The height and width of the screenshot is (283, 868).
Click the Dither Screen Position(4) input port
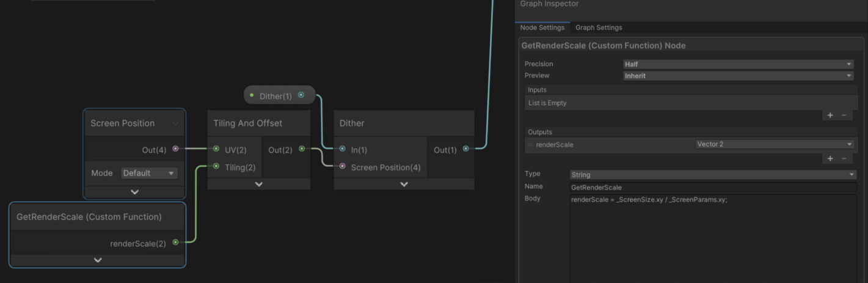342,166
